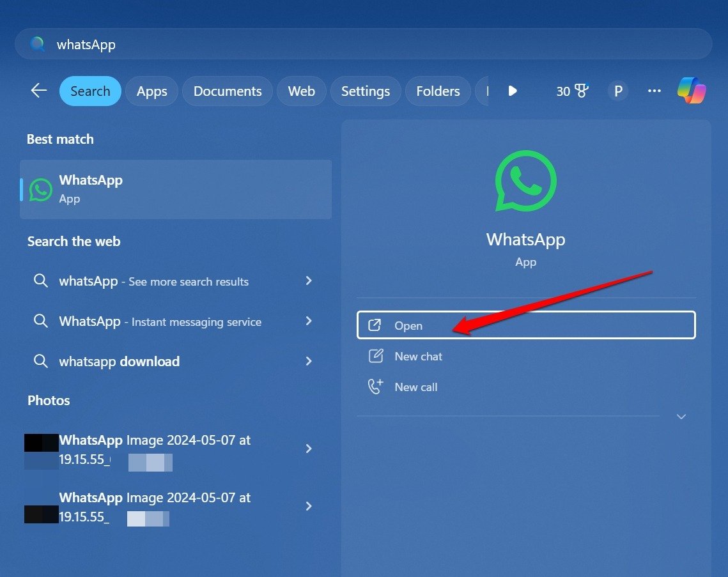Switch to the Apps filter tab
This screenshot has width=728, height=577.
point(151,91)
